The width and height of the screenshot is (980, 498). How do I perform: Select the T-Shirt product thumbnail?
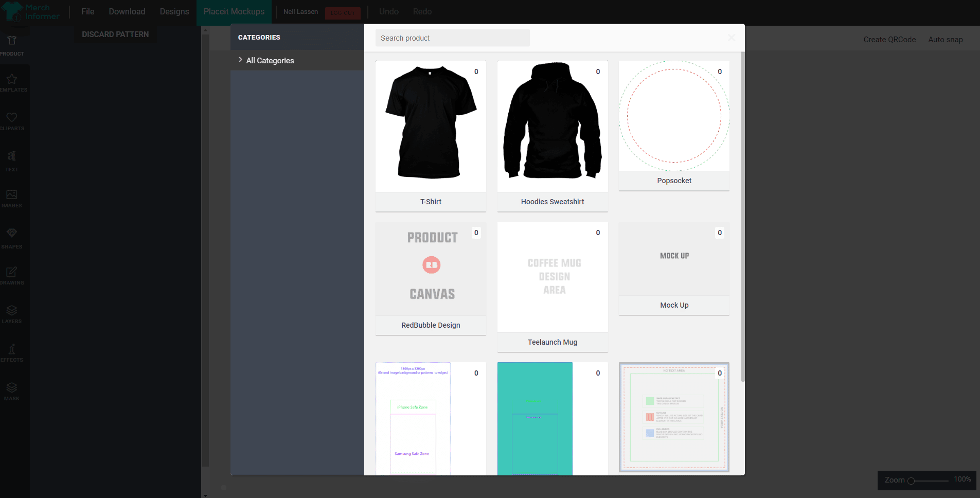(x=431, y=126)
